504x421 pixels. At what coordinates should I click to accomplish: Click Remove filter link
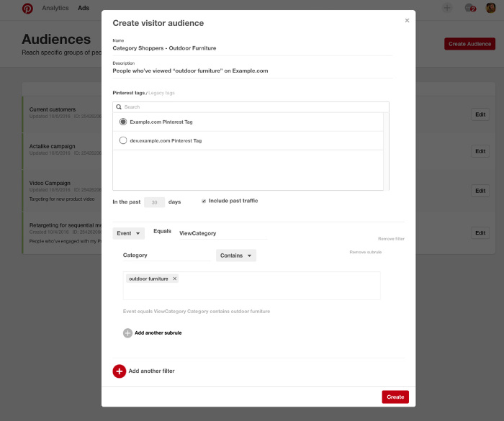[x=391, y=239]
